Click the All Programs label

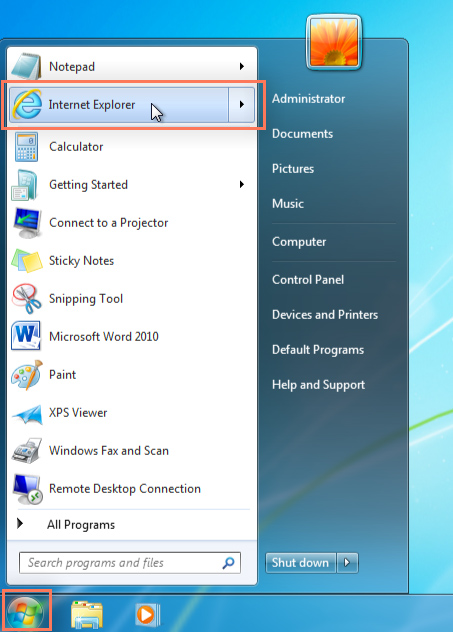coord(81,525)
